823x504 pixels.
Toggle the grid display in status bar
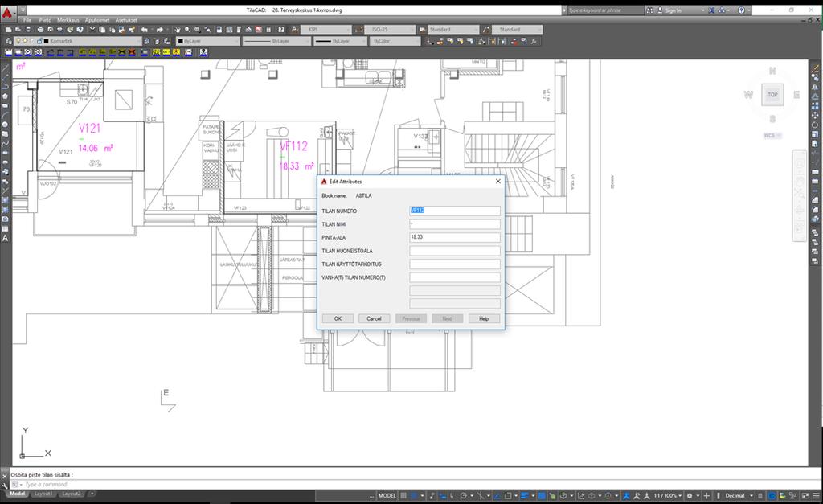point(403,496)
